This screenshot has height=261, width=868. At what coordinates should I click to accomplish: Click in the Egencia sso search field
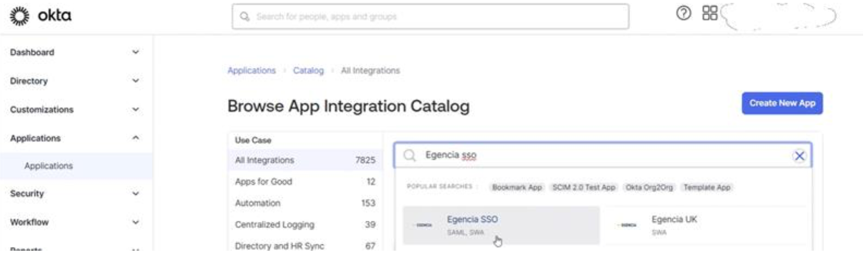point(603,155)
